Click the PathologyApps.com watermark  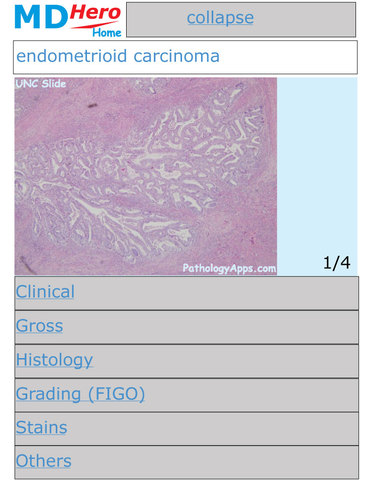(x=229, y=268)
